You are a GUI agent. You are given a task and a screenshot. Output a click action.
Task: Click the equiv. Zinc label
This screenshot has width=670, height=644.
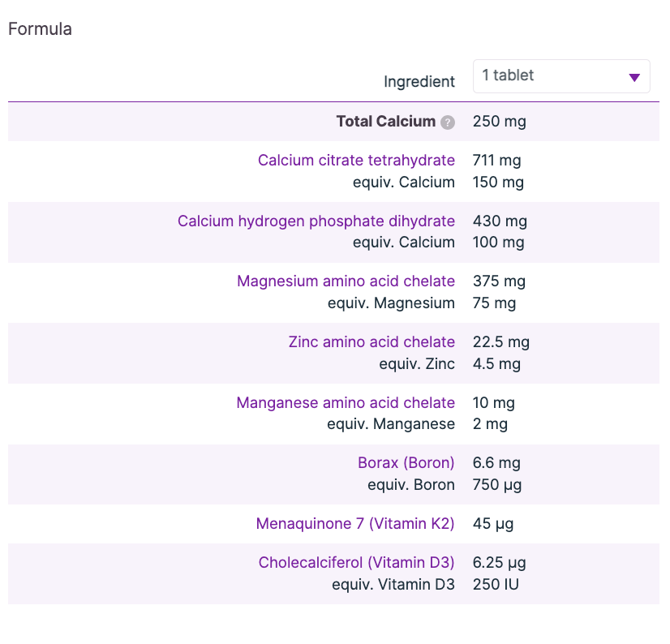[417, 364]
